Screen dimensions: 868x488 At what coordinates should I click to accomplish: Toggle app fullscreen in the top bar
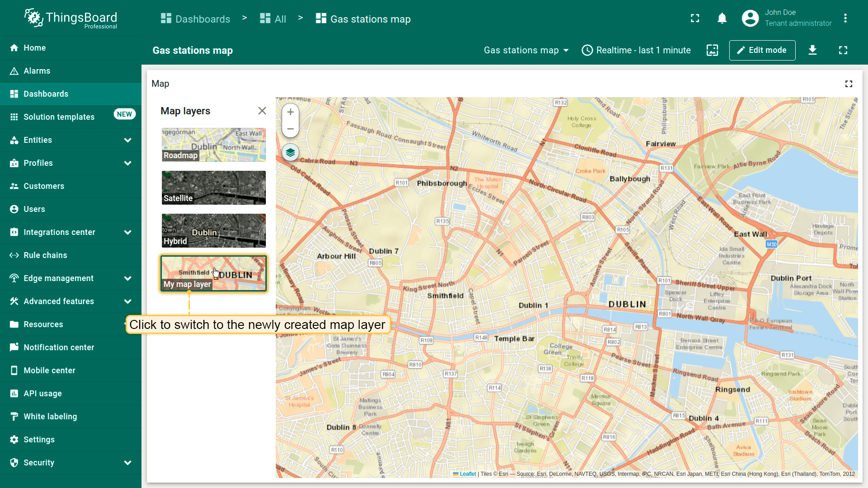coord(695,19)
